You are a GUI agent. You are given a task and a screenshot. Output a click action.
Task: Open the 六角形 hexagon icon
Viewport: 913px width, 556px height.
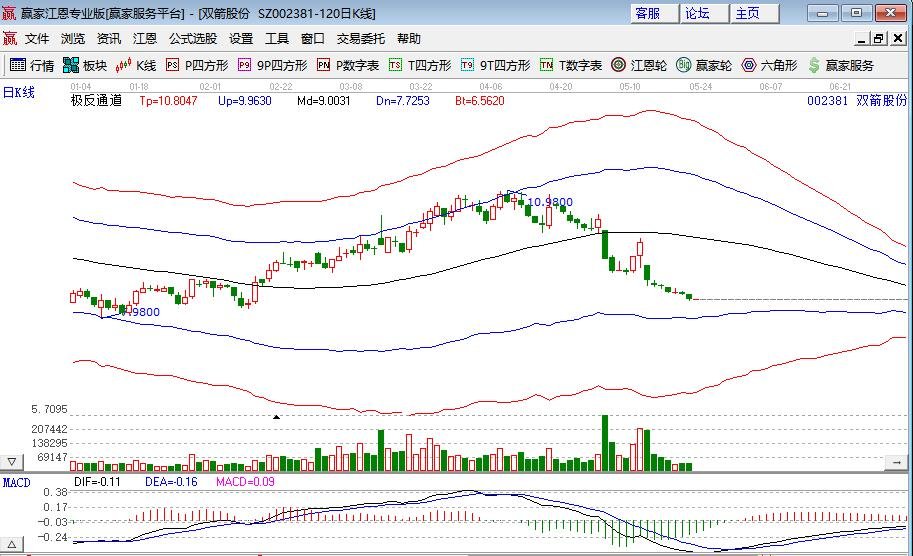pyautogui.click(x=749, y=65)
